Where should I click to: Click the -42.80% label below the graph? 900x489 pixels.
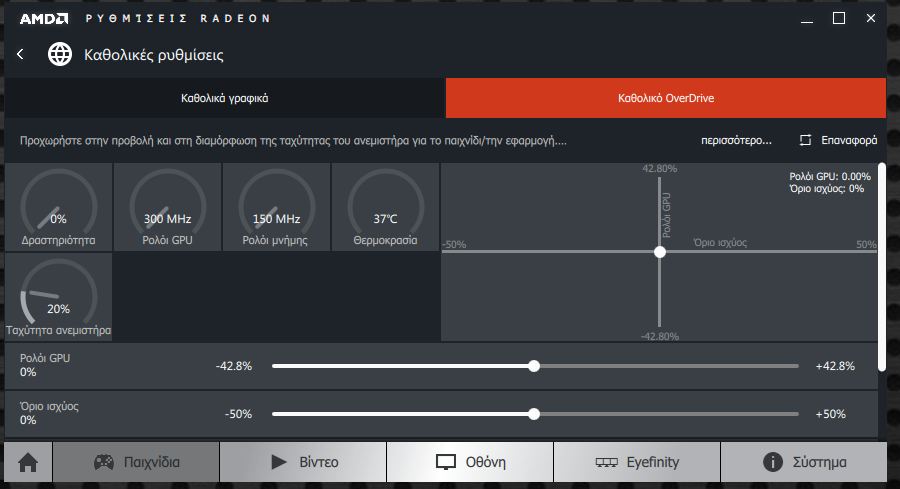point(660,336)
